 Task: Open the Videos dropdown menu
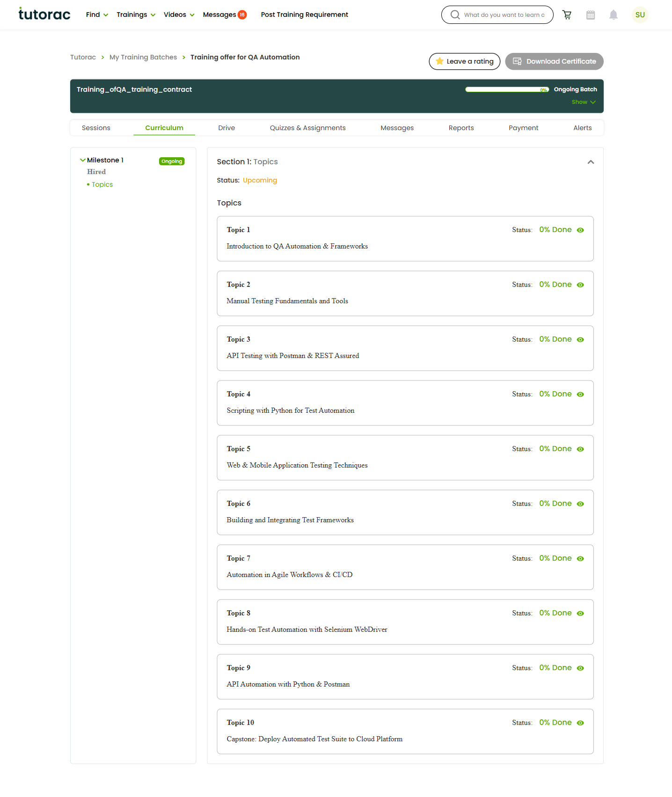click(179, 15)
